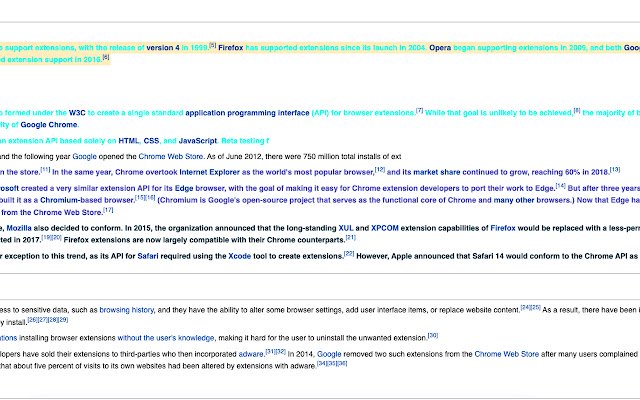Click Firefox link after "extension capabilities of"
This screenshot has height=400, width=640.
coord(502,228)
